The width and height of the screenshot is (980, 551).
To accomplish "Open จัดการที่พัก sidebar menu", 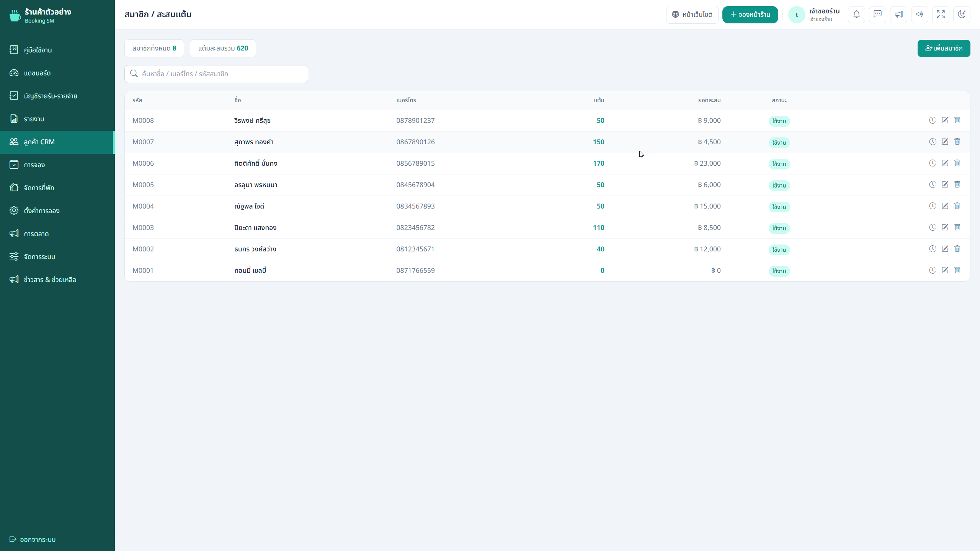I will pyautogui.click(x=57, y=187).
